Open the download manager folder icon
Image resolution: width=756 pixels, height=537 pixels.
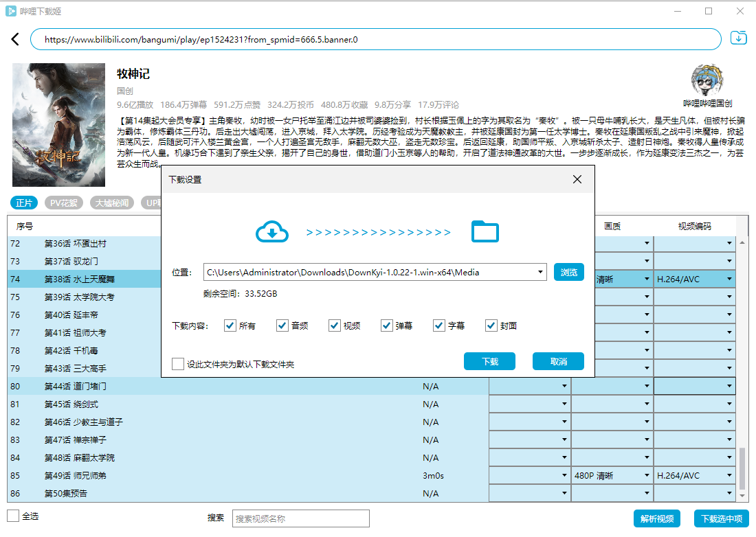[x=738, y=38]
